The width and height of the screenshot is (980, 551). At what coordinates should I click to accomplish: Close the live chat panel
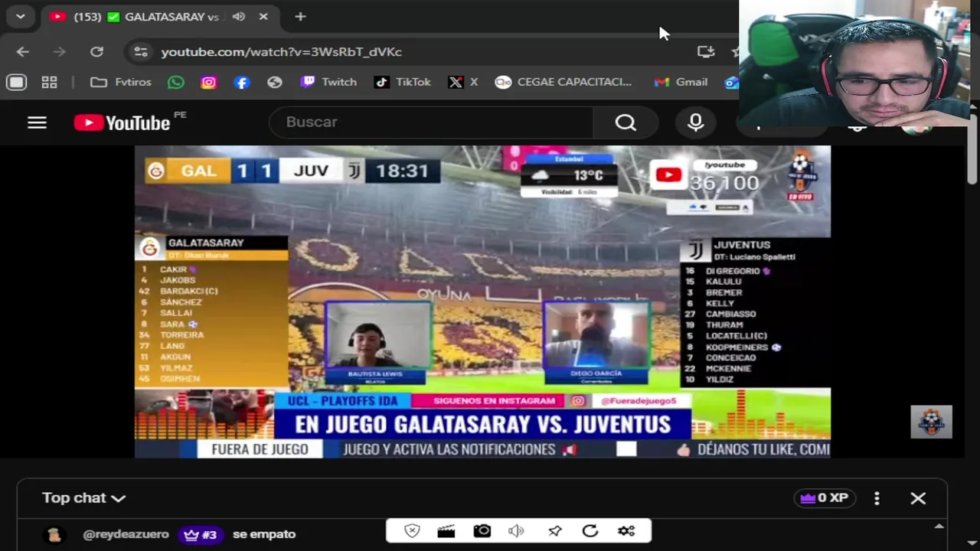tap(918, 498)
